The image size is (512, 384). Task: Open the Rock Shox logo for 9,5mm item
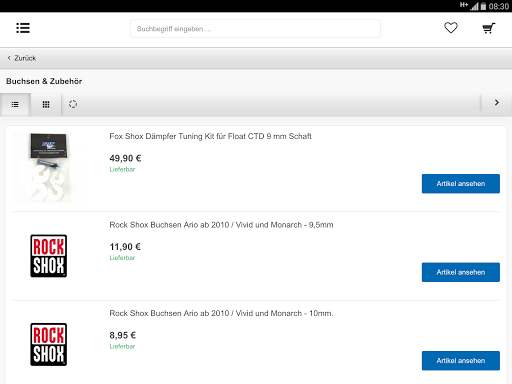tap(49, 256)
